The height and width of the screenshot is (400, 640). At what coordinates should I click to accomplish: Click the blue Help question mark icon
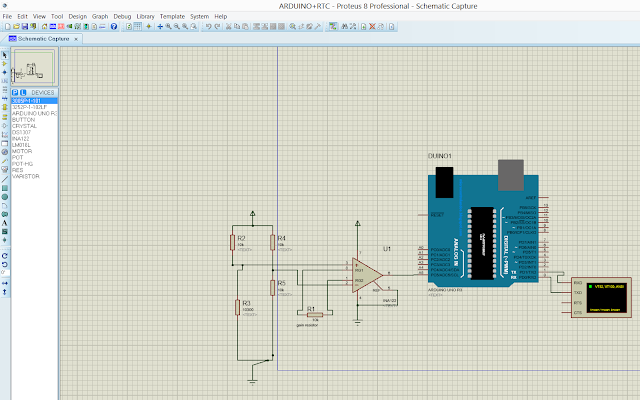point(114,27)
